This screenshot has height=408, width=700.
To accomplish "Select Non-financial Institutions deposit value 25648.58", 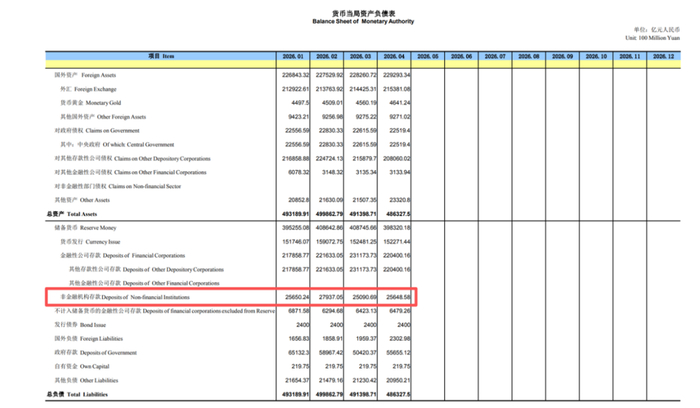I will click(x=398, y=297).
